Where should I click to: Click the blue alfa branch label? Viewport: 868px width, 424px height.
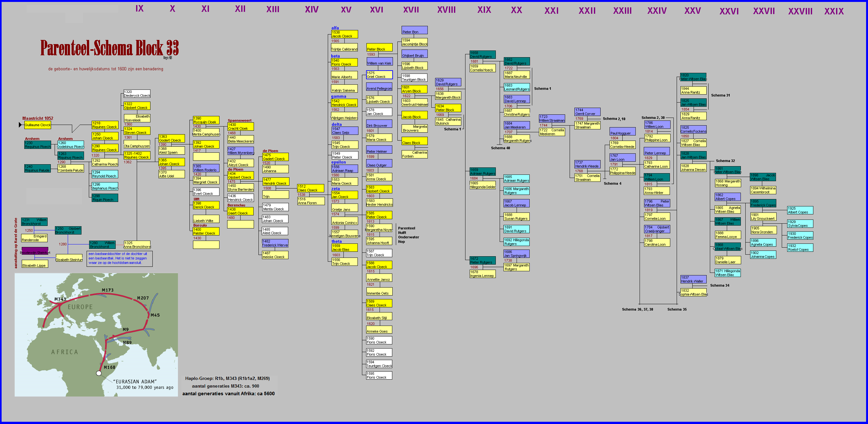(335, 28)
